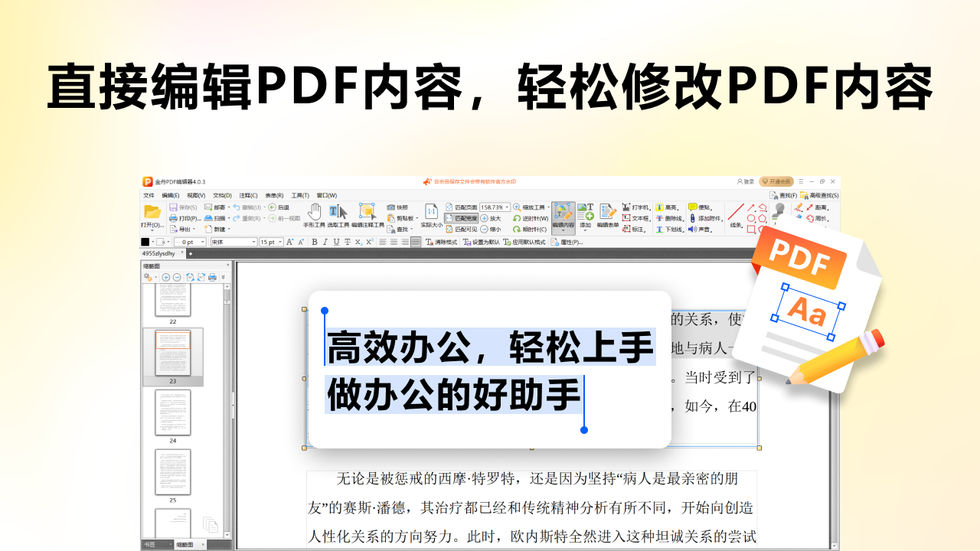Apply the 高亮 highlight tool

[x=666, y=207]
